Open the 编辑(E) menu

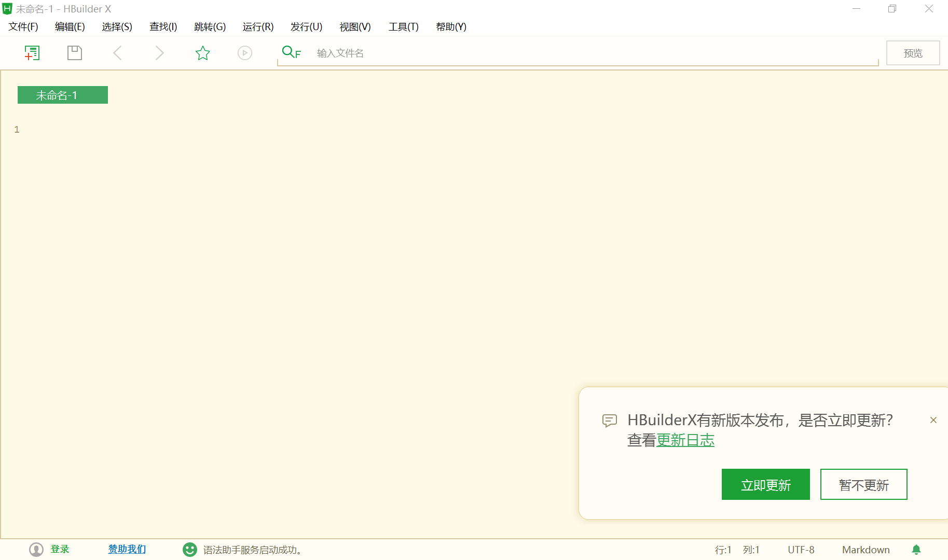(x=70, y=27)
